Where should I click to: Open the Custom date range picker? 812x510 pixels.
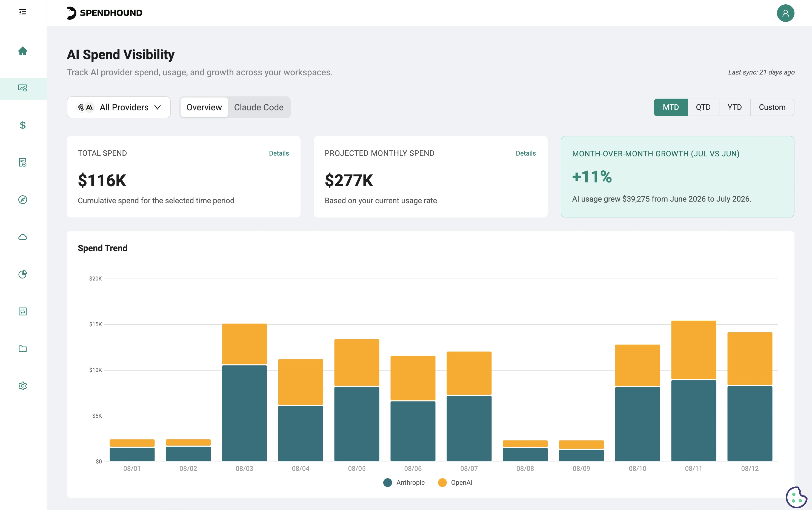point(772,107)
